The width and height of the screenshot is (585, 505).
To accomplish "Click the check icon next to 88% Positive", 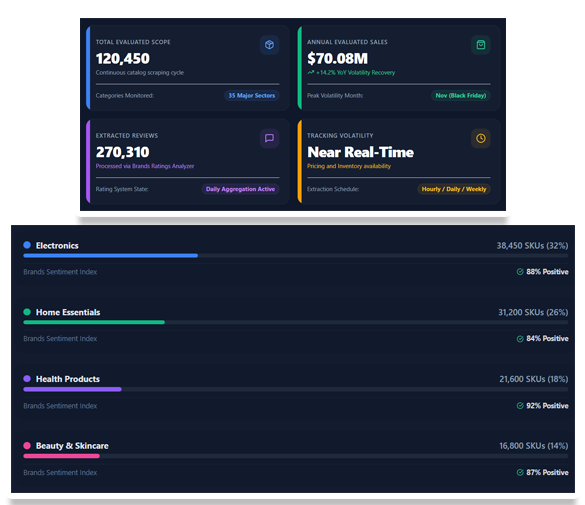I will 520,272.
